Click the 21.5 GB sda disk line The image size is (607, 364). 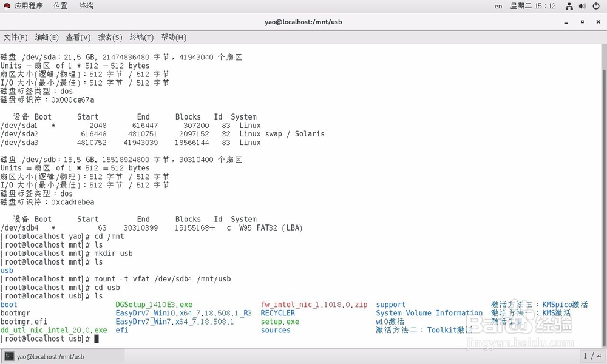click(121, 57)
